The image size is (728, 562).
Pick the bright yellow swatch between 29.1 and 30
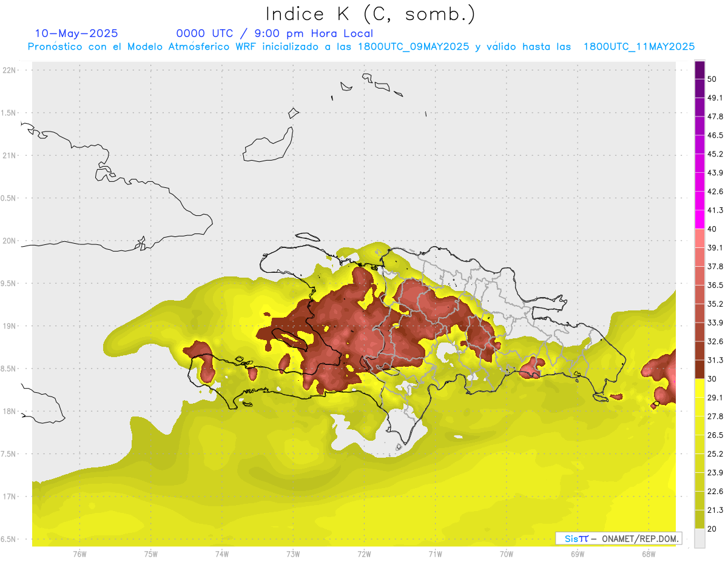click(x=699, y=389)
